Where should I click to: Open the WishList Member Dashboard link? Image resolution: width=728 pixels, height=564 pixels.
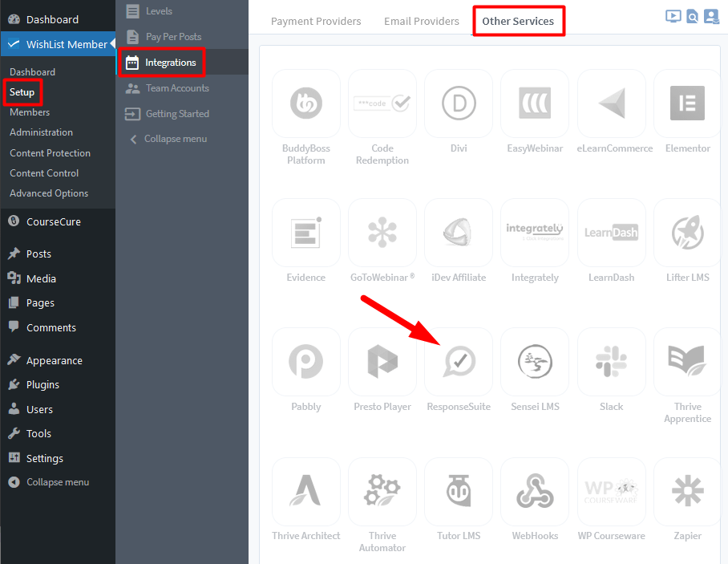33,72
